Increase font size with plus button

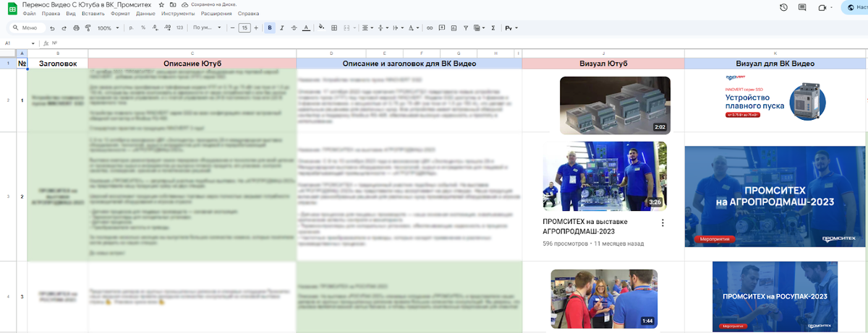[x=258, y=28]
